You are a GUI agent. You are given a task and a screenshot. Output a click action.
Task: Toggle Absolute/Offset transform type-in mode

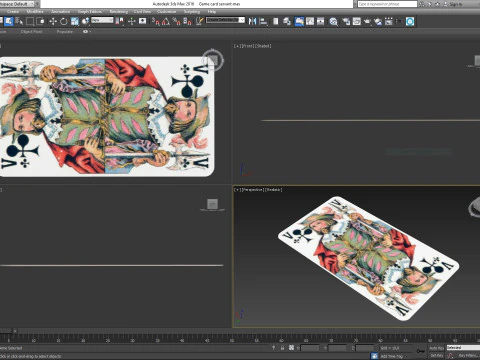coord(291,348)
